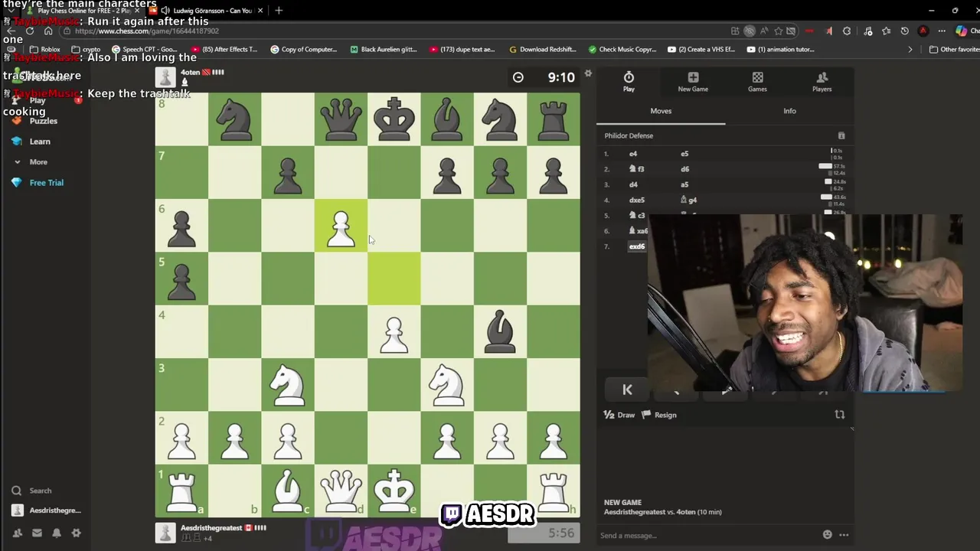Switch to the Moves tab
Viewport: 980px width, 551px height.
(661, 111)
